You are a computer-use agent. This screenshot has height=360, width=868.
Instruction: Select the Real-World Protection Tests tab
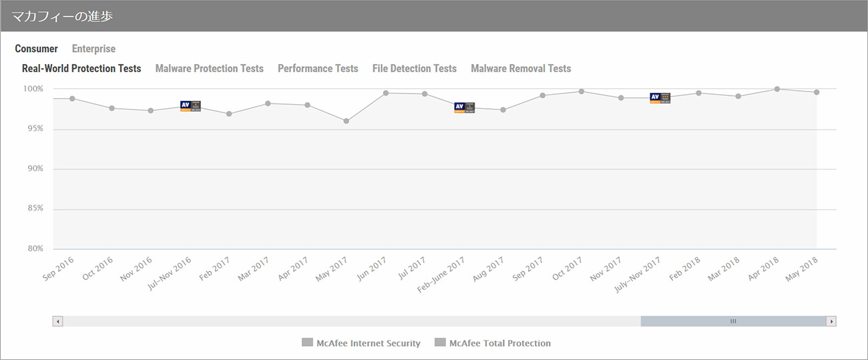81,68
